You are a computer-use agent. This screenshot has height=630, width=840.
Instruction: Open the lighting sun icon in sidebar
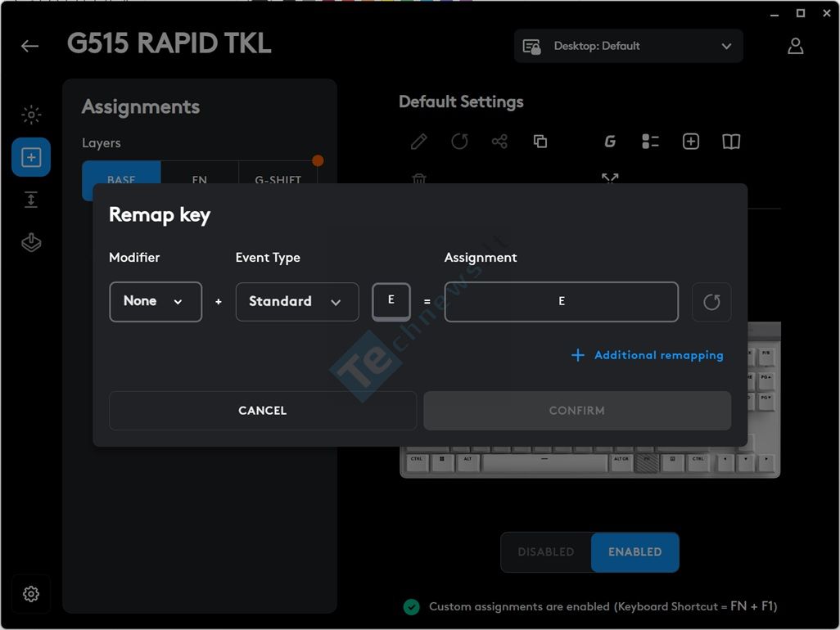coord(31,115)
